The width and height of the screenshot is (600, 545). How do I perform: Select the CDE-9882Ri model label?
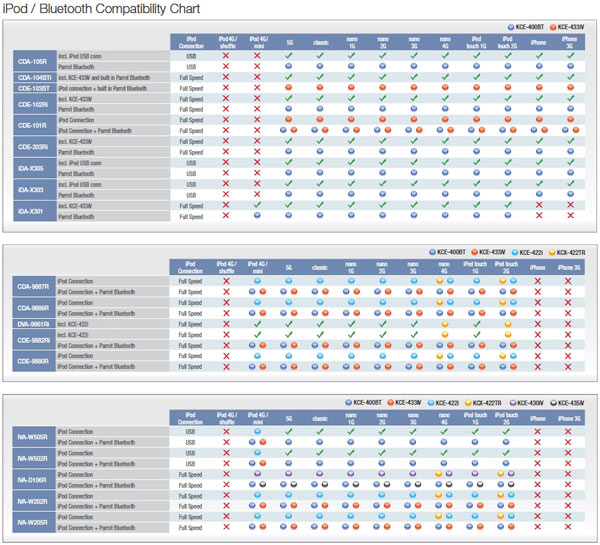click(x=34, y=340)
